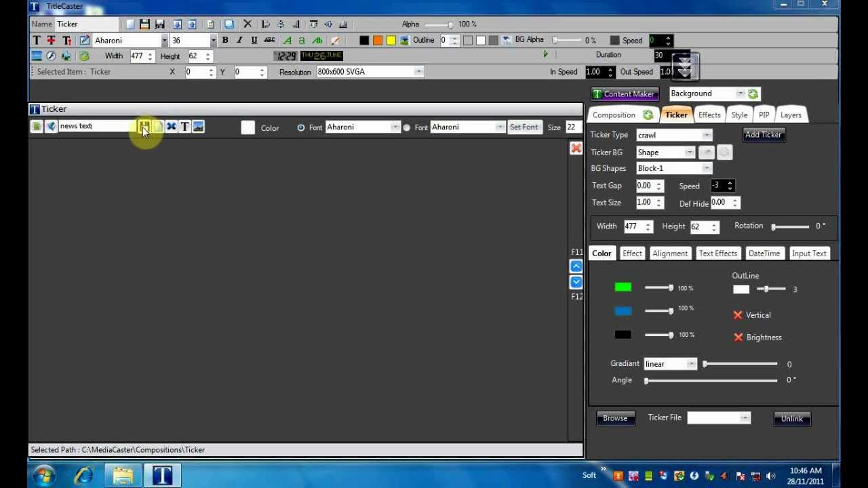The width and height of the screenshot is (868, 488).
Task: Open the DateTime sub-tab
Action: click(x=764, y=253)
